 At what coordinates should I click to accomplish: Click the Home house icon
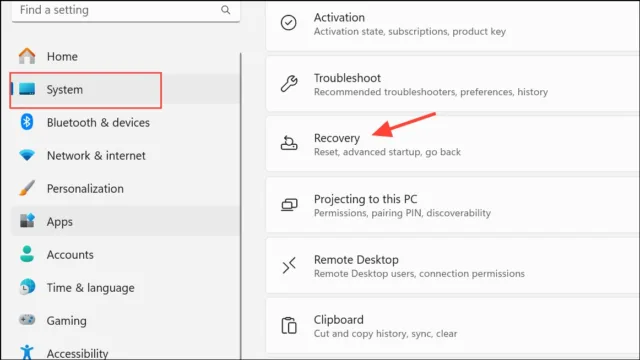point(27,56)
